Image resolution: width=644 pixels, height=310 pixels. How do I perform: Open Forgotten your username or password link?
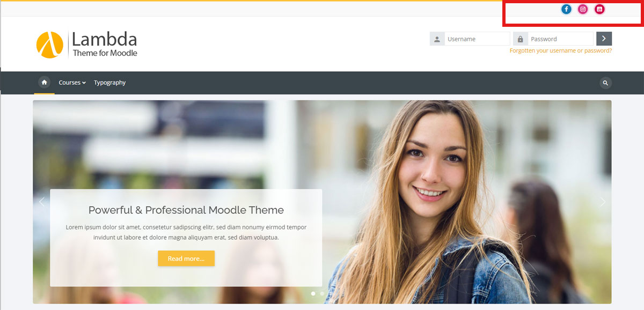[x=560, y=51]
